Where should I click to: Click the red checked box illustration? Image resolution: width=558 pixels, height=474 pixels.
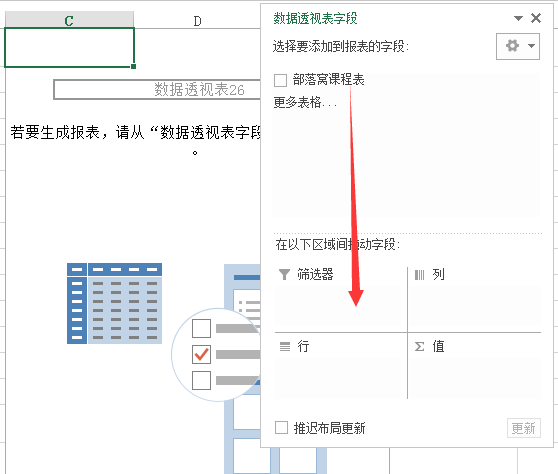pos(201,354)
